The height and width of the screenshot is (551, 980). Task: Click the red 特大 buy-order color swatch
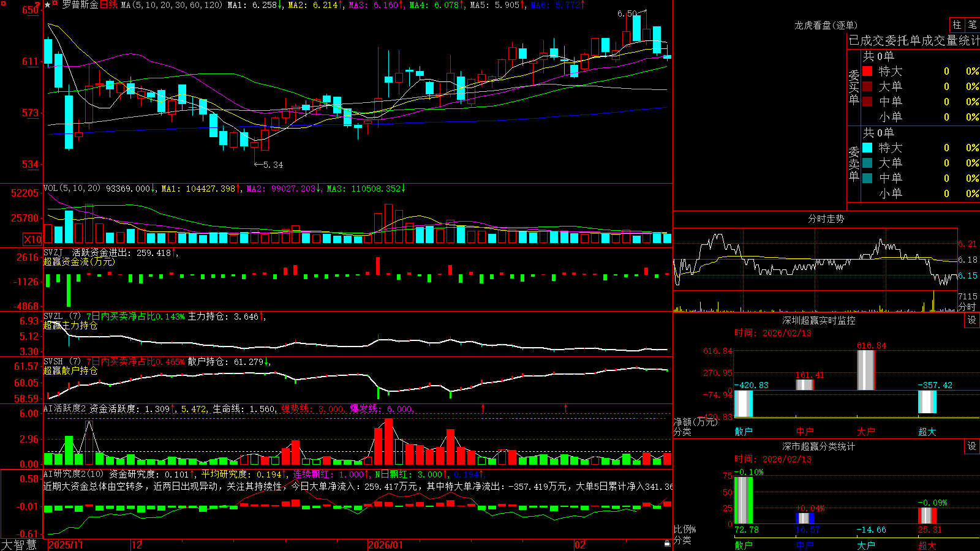click(x=867, y=71)
